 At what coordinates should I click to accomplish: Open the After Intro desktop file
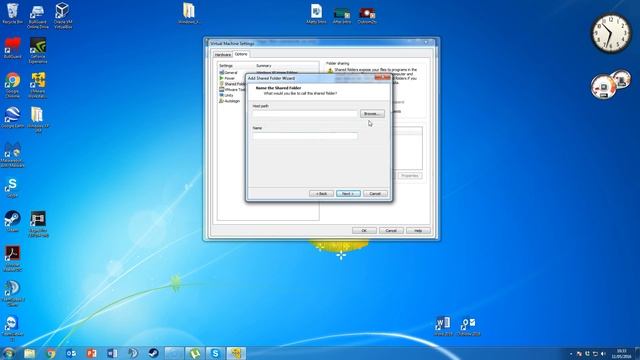(x=342, y=16)
